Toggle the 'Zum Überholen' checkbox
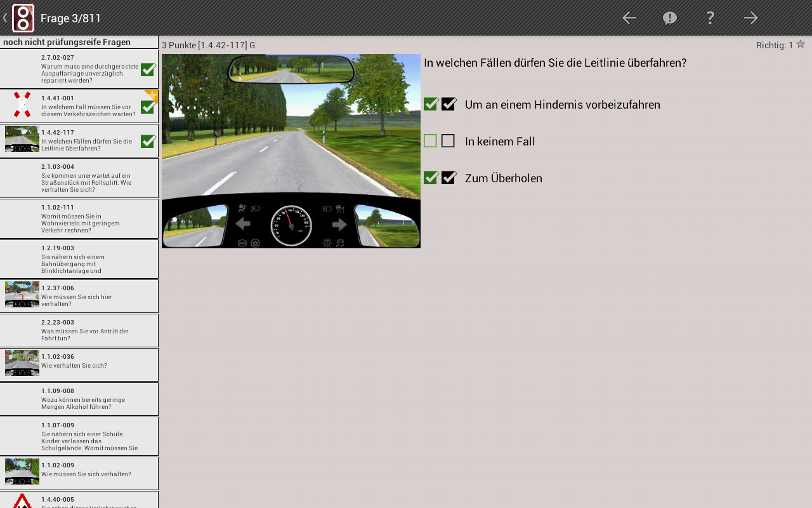 449,178
